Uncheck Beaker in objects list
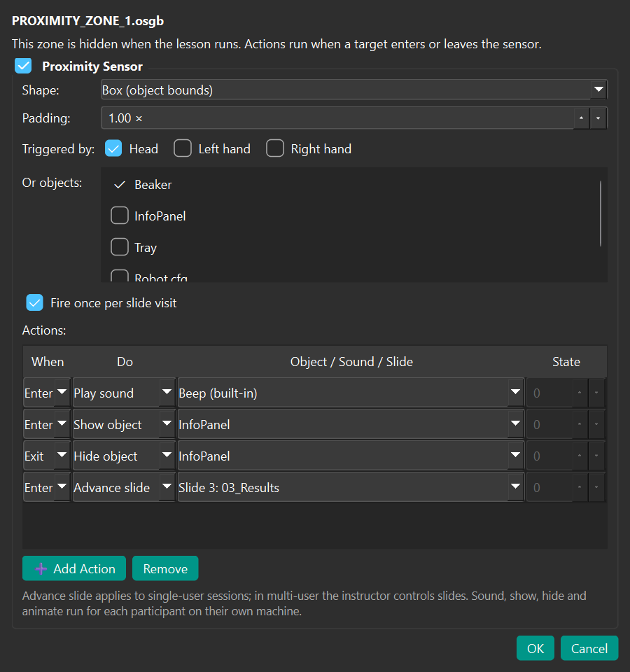 pos(120,185)
